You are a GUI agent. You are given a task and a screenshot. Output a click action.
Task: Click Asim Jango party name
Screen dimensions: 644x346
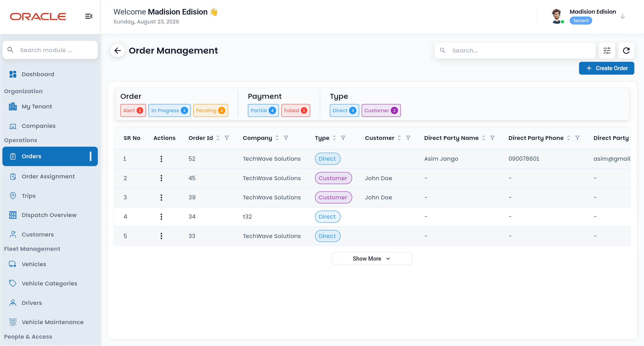tap(441, 159)
